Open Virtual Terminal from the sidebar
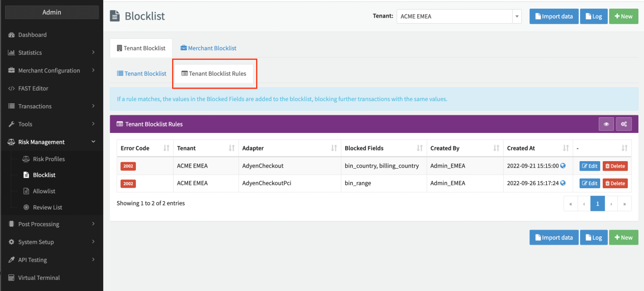Viewport: 644px width, 291px height. 39,277
